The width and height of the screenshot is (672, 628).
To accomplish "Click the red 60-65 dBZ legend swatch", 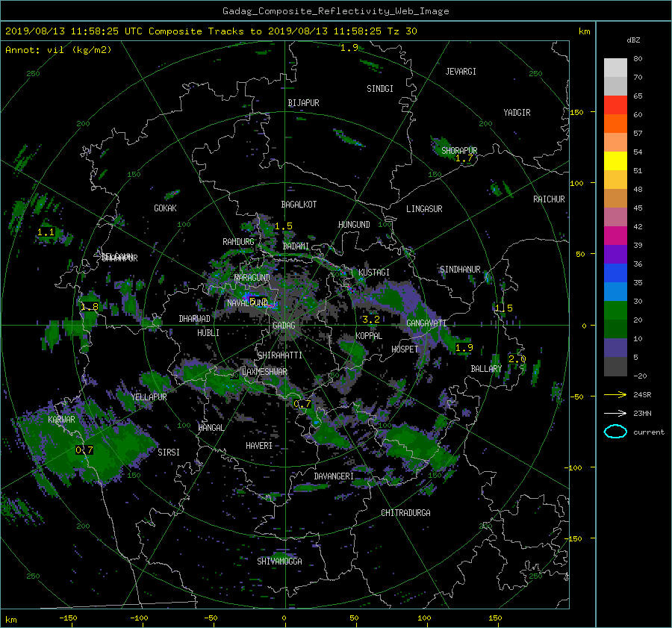I will 615,105.
